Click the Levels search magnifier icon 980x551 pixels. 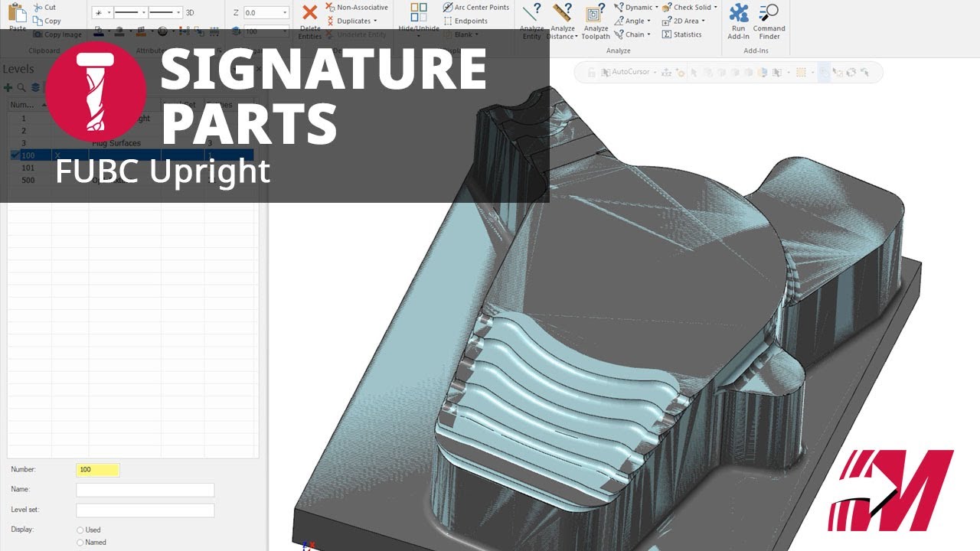tap(21, 88)
